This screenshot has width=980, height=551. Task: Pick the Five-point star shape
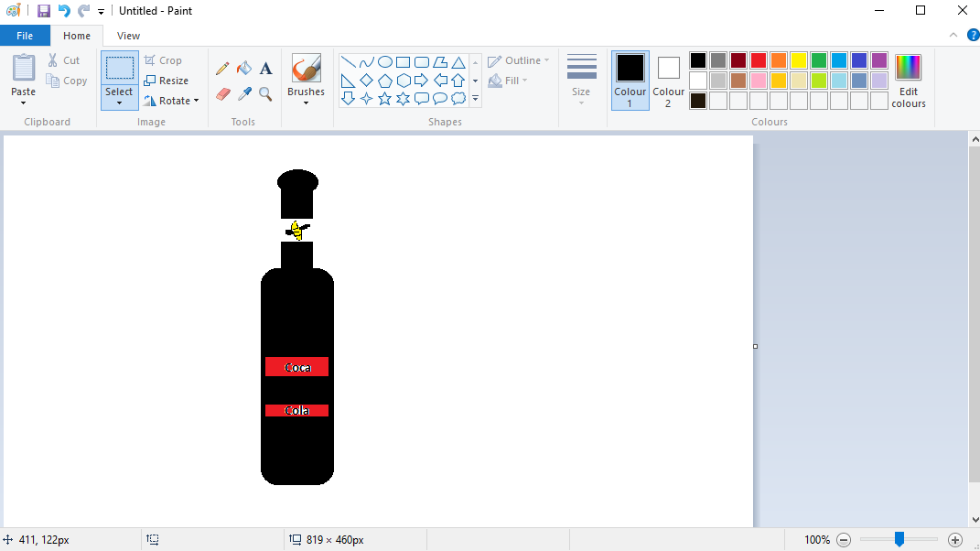[x=385, y=98]
